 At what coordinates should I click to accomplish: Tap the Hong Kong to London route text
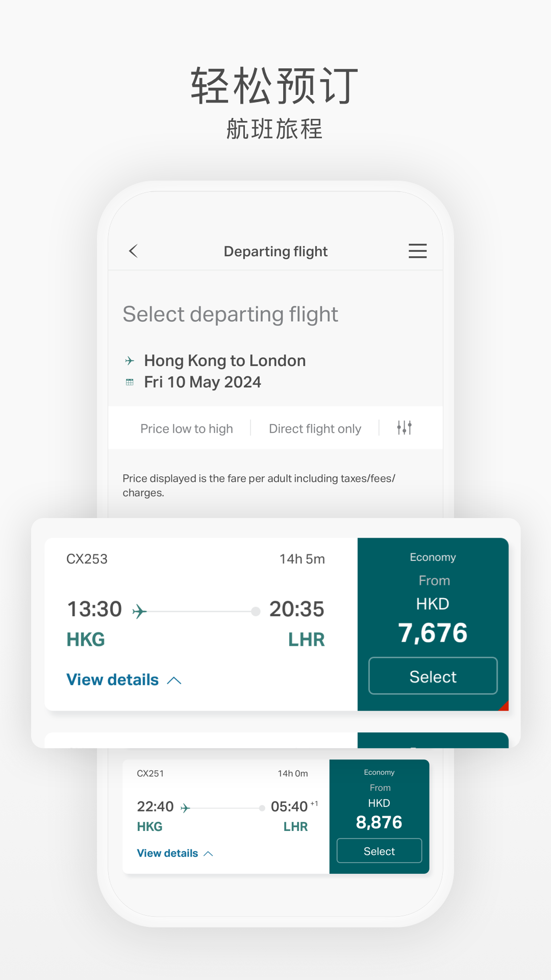(x=225, y=361)
